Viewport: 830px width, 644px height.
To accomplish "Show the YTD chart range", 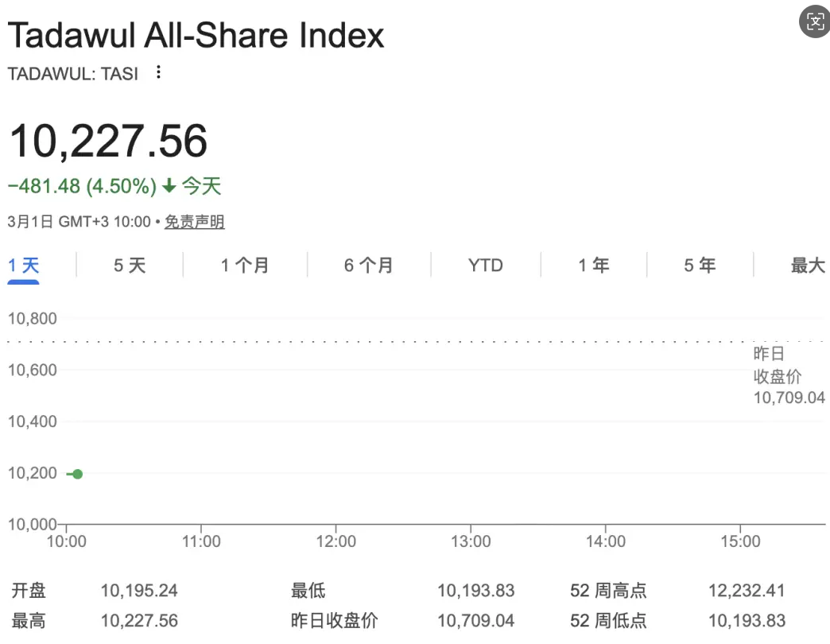I will coord(485,266).
